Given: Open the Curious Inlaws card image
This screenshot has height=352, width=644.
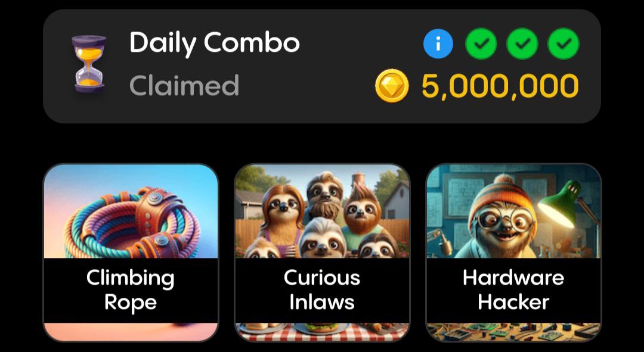Looking at the screenshot, I should click(322, 211).
